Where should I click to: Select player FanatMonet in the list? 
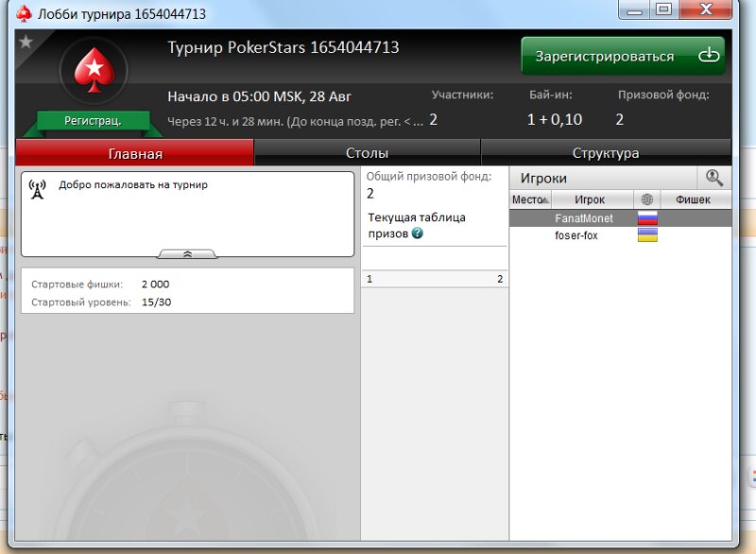point(583,218)
